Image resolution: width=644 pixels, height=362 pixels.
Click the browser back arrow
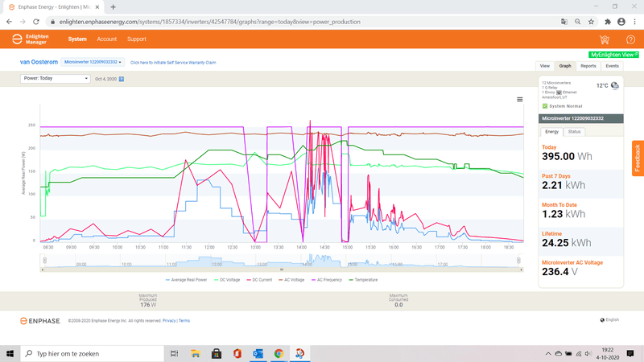pos(9,22)
